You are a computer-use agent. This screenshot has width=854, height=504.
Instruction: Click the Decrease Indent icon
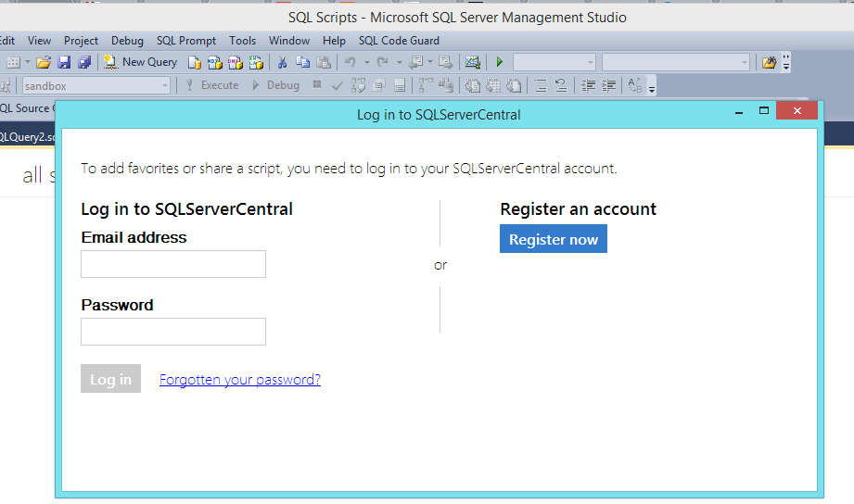(588, 85)
